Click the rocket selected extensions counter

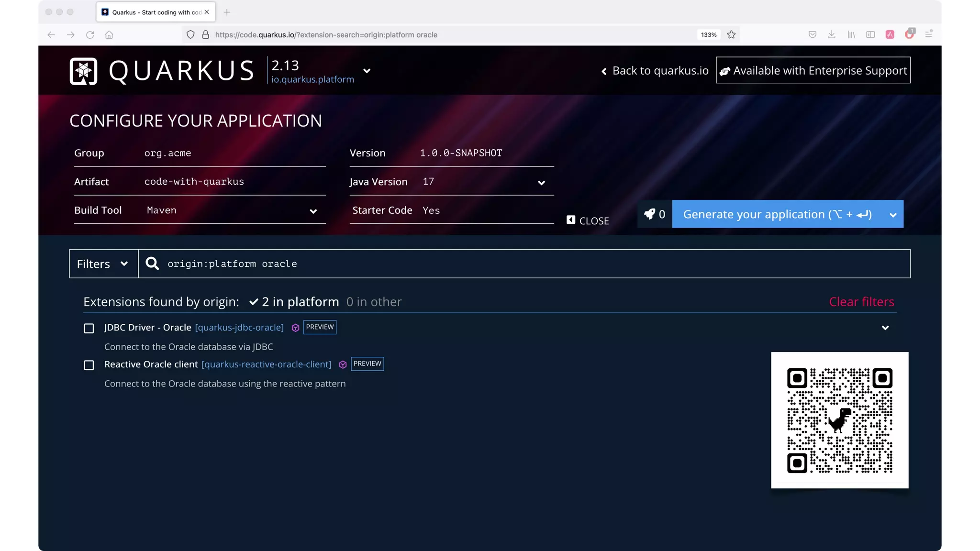tap(655, 214)
